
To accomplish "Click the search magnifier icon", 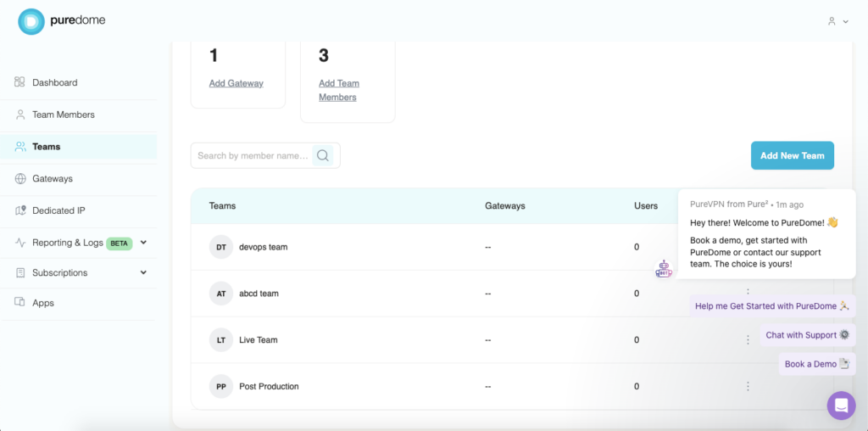I will coord(322,155).
